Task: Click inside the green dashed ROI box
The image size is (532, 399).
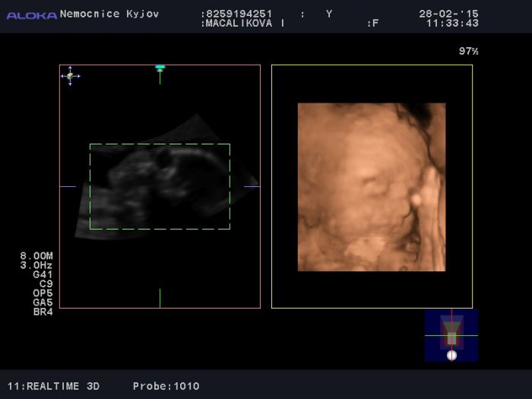Action: click(x=160, y=186)
